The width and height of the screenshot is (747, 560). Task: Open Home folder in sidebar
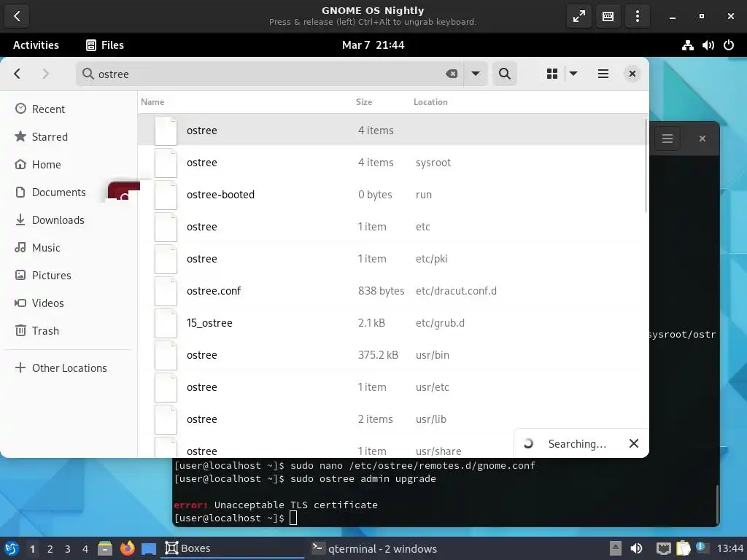point(69,164)
